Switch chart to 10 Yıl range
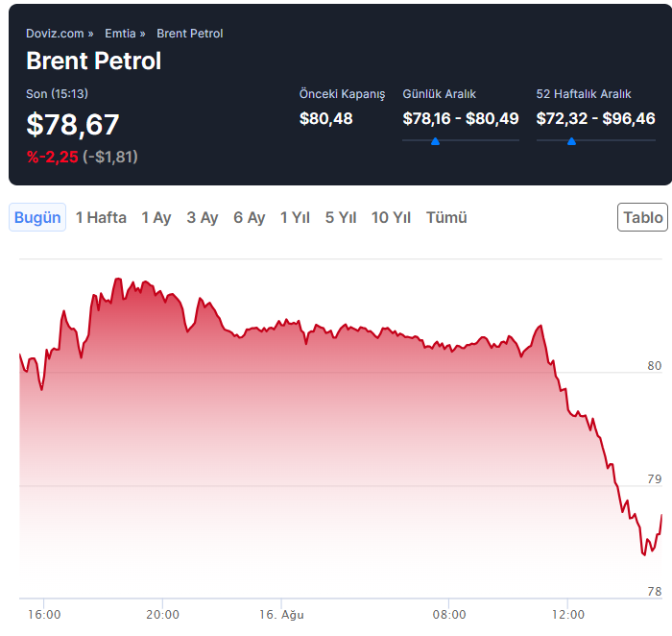The width and height of the screenshot is (672, 636). click(391, 217)
